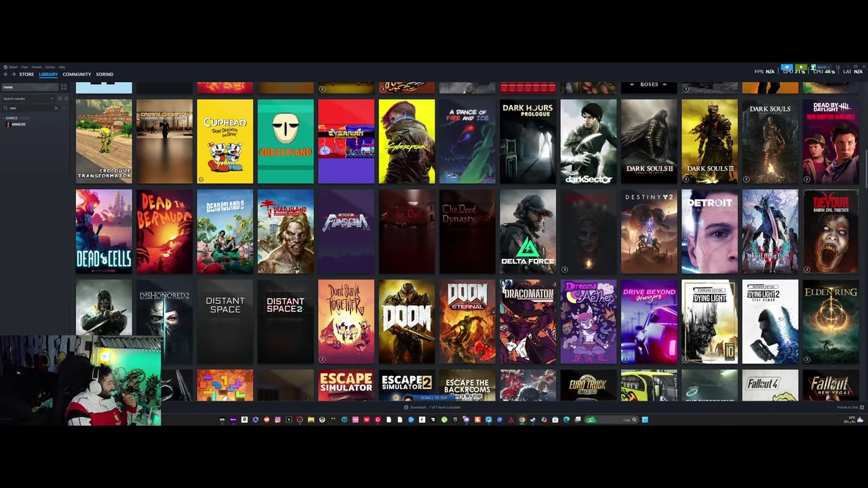Go back with the left arrow
The width and height of the screenshot is (868, 488).
pos(5,75)
